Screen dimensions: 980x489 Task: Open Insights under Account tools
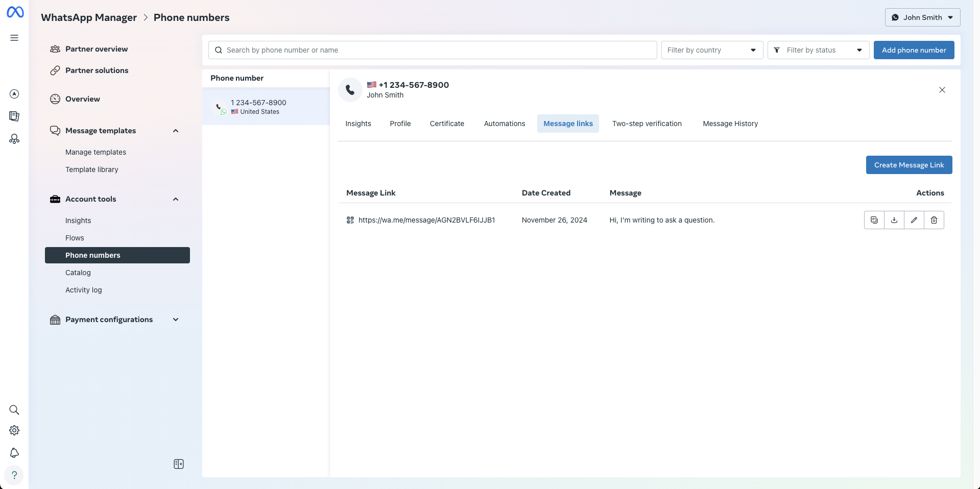[x=78, y=221]
